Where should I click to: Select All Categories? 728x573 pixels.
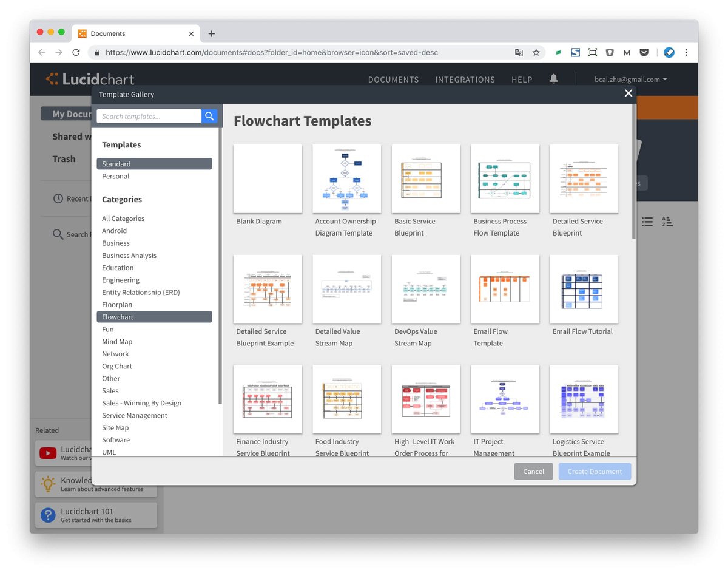coord(123,219)
